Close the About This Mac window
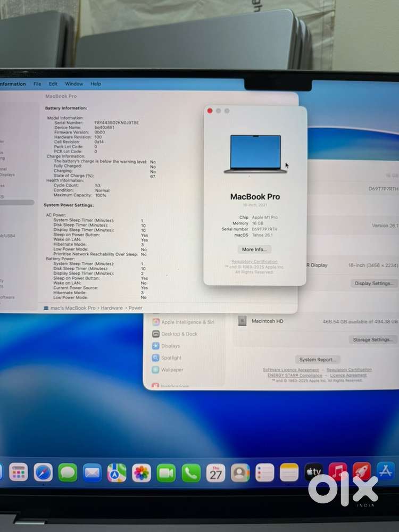The height and width of the screenshot is (532, 399). point(210,111)
